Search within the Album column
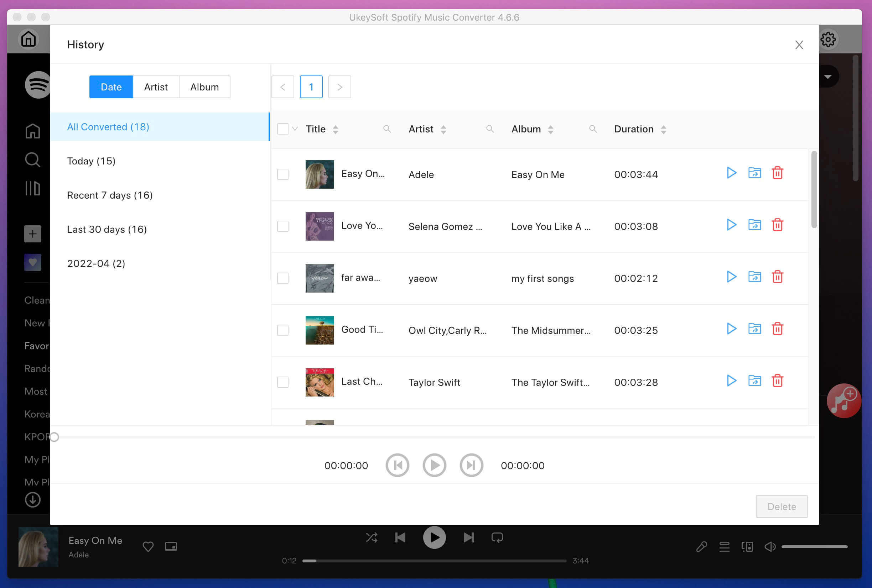872x588 pixels. [x=592, y=129]
